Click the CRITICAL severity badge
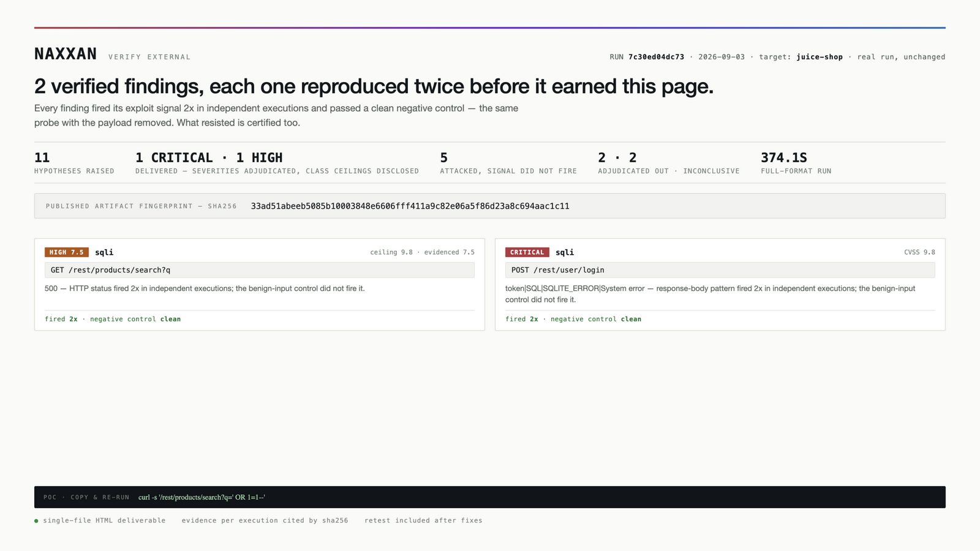980x551 pixels. tap(527, 252)
